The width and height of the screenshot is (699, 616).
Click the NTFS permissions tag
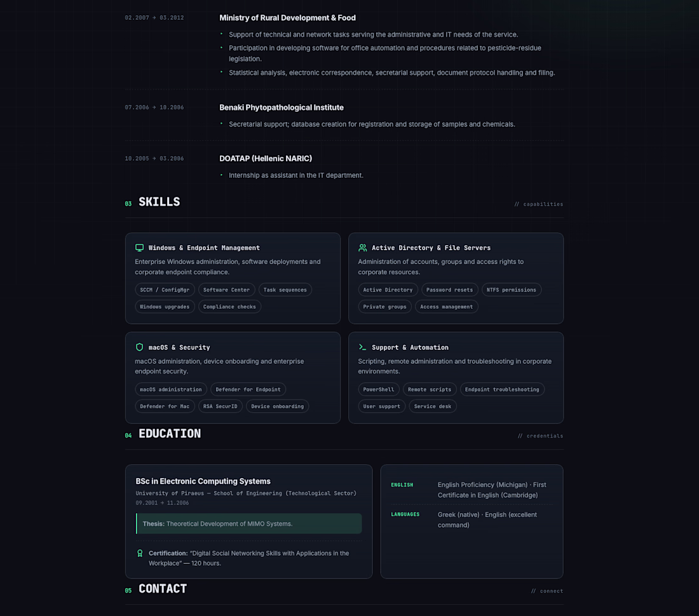click(512, 290)
